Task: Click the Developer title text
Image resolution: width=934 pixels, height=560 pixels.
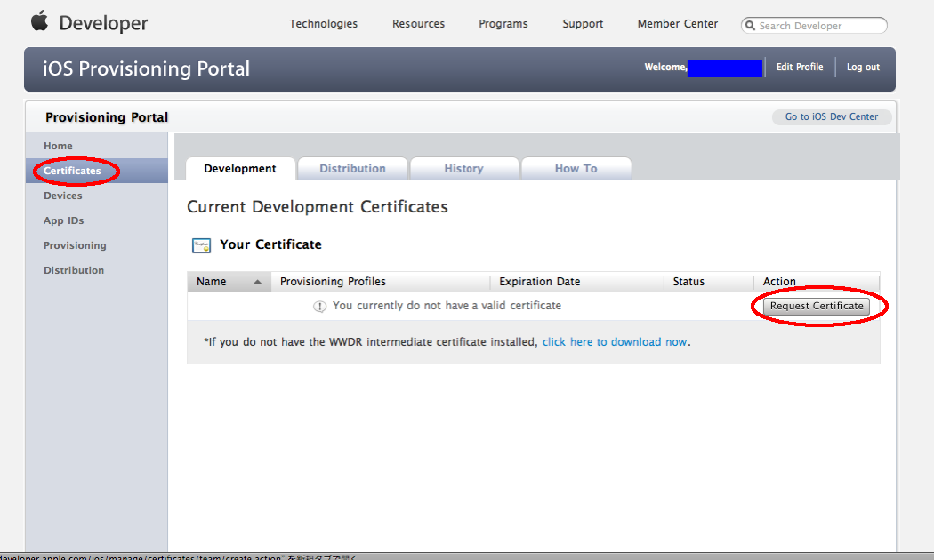Action: tap(103, 23)
